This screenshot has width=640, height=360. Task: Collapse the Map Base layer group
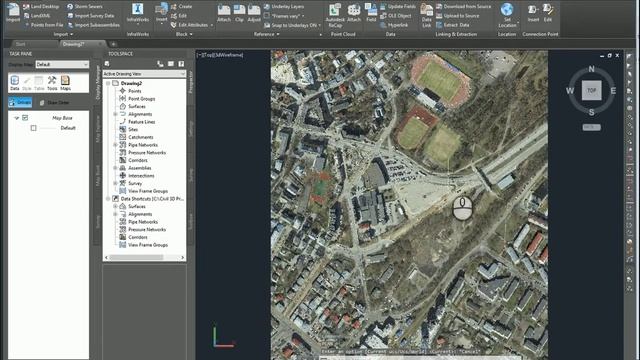(x=17, y=118)
